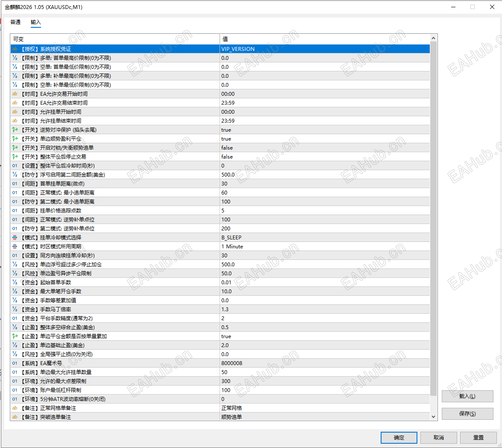
Task: Open B_SLEEP dropdown for 挂单冷却模式
Action: point(325,238)
